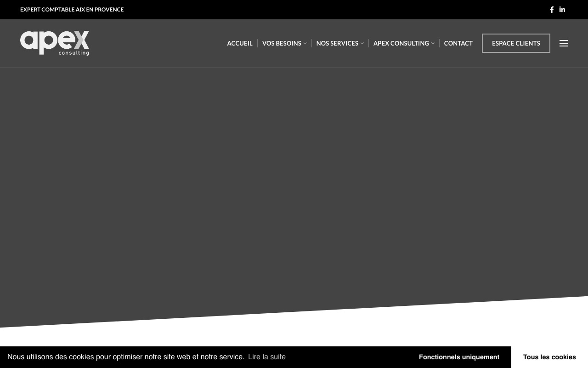Viewport: 588px width, 368px height.
Task: Expand the Vos Besoins dropdown chevron
Action: pyautogui.click(x=305, y=43)
